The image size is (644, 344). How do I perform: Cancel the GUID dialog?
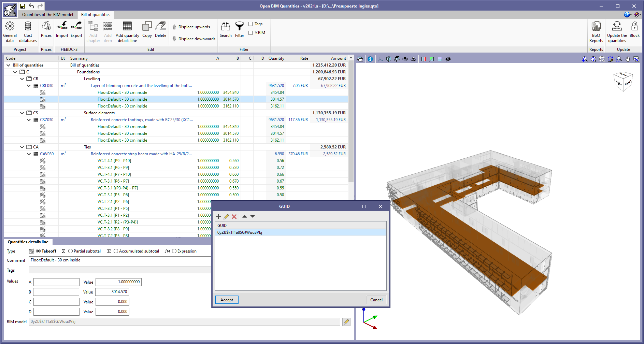click(376, 300)
